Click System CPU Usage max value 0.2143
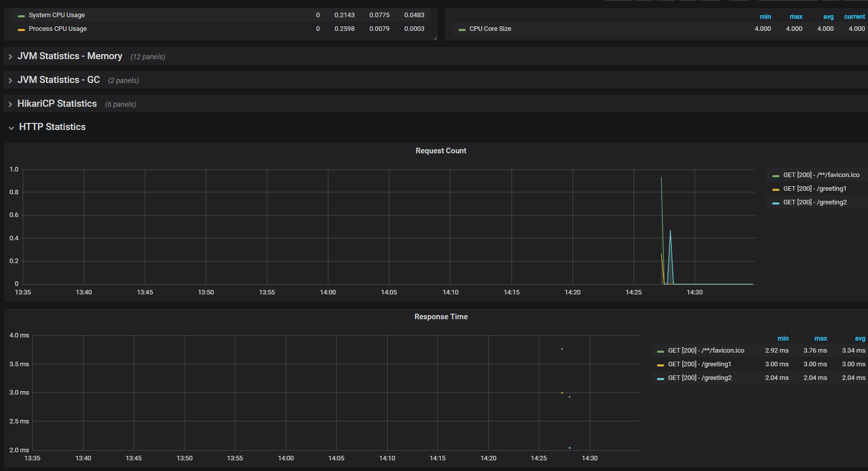This screenshot has width=868, height=471. coord(345,15)
